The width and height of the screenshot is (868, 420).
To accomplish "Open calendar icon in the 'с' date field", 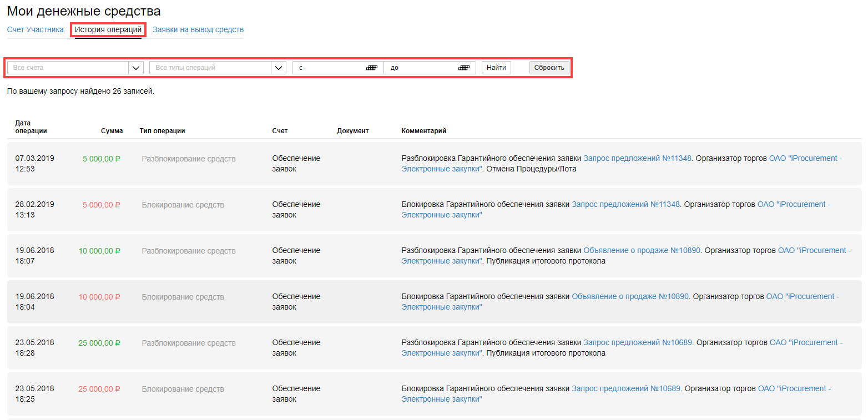I will click(372, 68).
